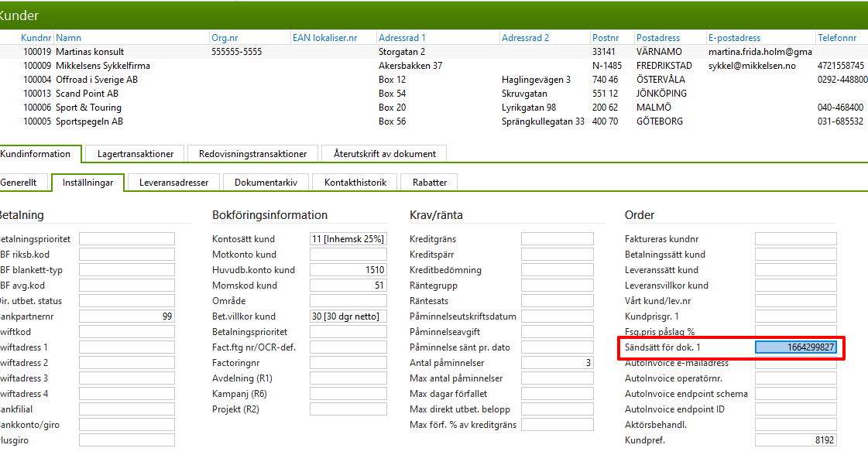Focus the Kreditgräns input field
This screenshot has width=868, height=472.
point(557,239)
